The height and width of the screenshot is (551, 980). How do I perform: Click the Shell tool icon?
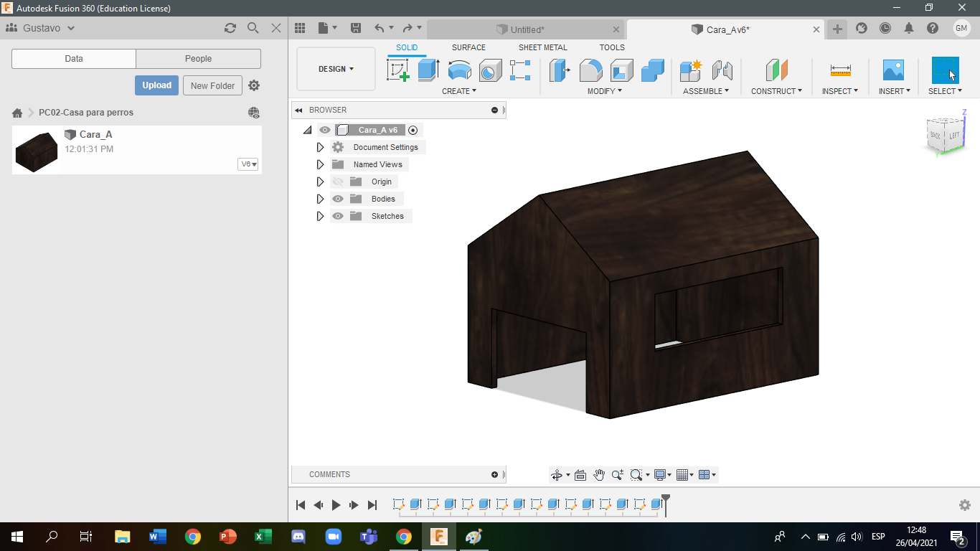[x=621, y=70]
